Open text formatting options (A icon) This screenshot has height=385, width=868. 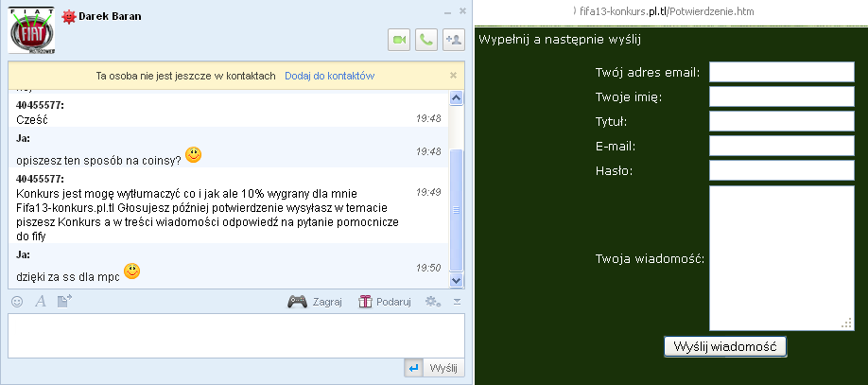(41, 302)
